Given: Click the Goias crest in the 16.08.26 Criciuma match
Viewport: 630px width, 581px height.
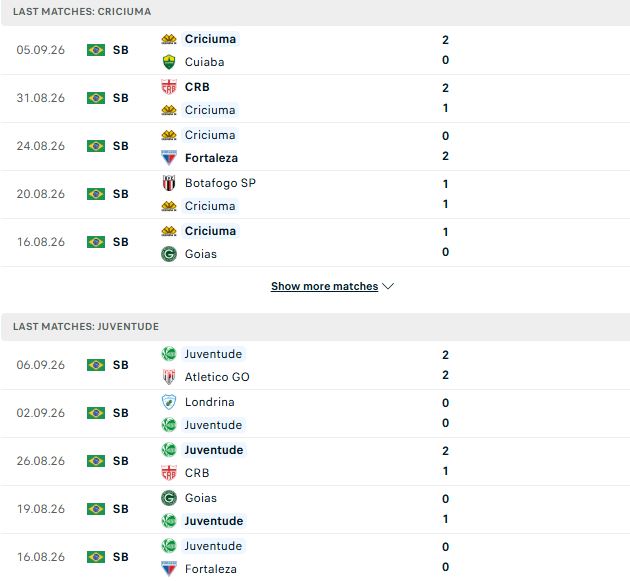Looking at the screenshot, I should point(169,254).
